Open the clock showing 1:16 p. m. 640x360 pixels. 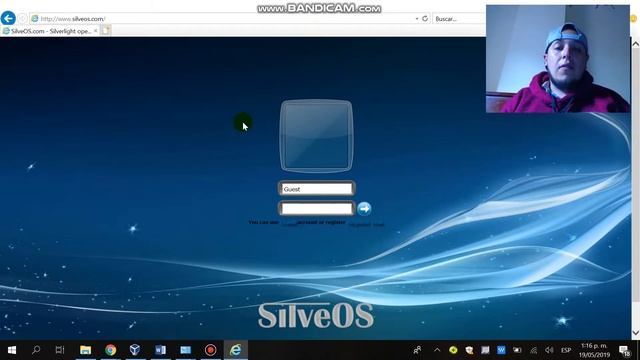pos(594,350)
